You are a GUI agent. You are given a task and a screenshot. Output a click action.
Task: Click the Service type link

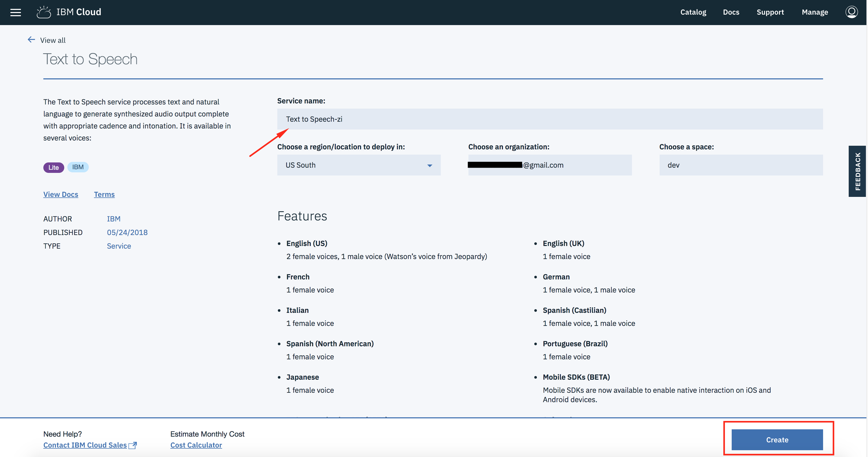pos(119,246)
